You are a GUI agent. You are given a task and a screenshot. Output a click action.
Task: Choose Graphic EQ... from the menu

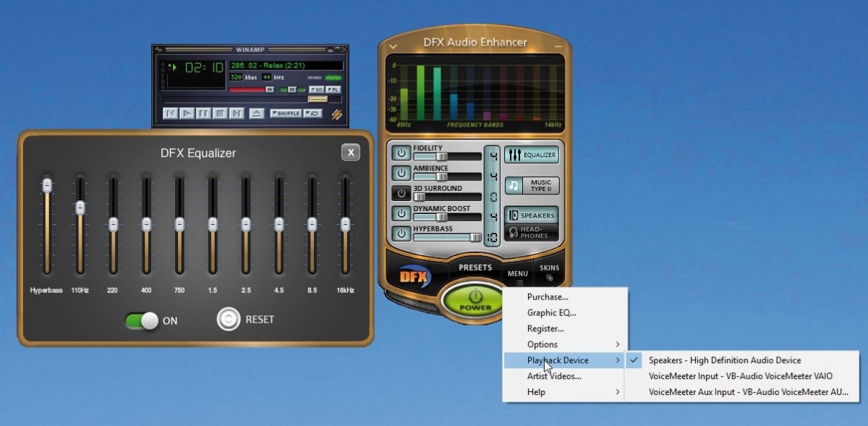point(566,312)
